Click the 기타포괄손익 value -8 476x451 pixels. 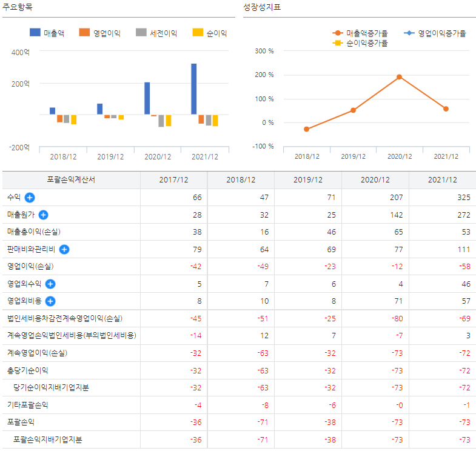pyautogui.click(x=265, y=406)
